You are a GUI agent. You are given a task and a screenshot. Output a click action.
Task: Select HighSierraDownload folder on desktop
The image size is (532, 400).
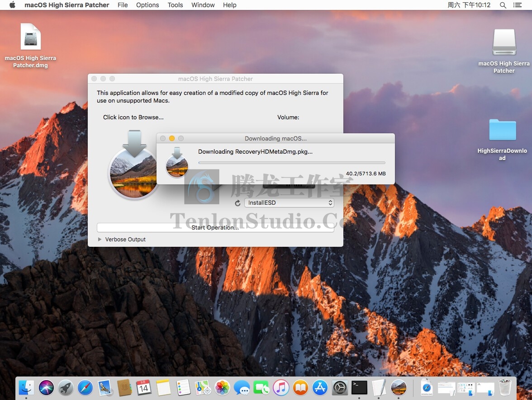coord(502,140)
